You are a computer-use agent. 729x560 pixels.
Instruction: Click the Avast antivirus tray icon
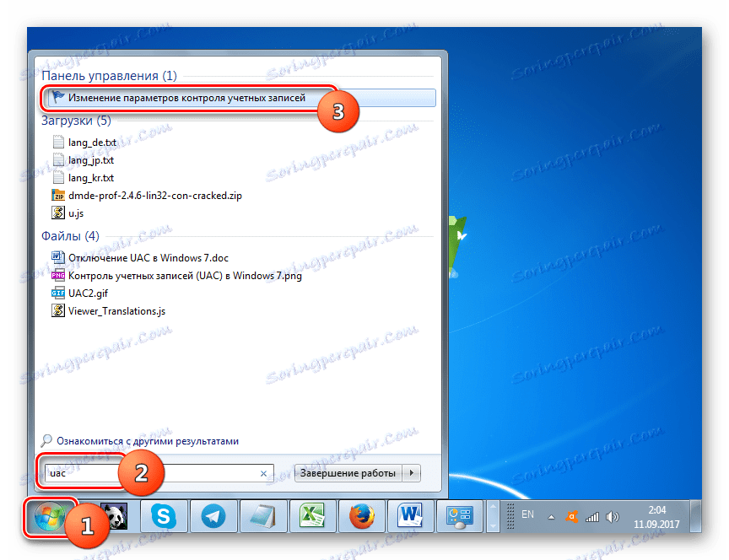click(x=571, y=517)
